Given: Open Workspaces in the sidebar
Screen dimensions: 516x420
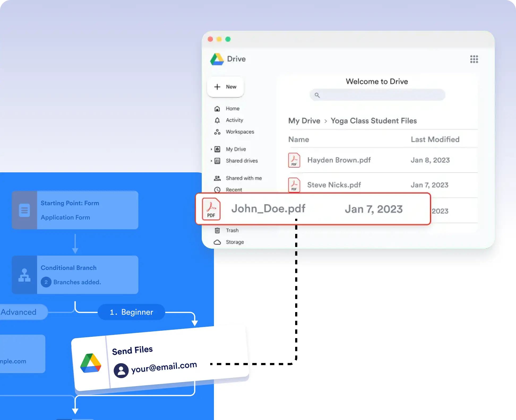Looking at the screenshot, I should pos(240,132).
